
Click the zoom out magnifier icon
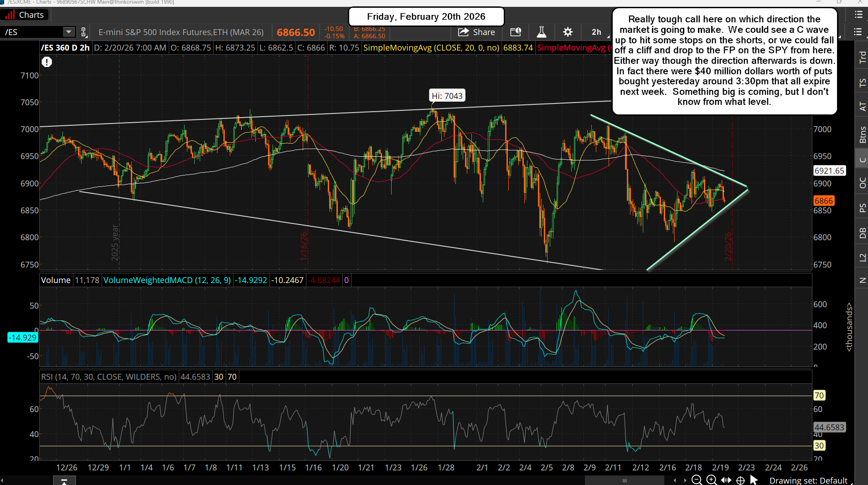tap(697, 480)
